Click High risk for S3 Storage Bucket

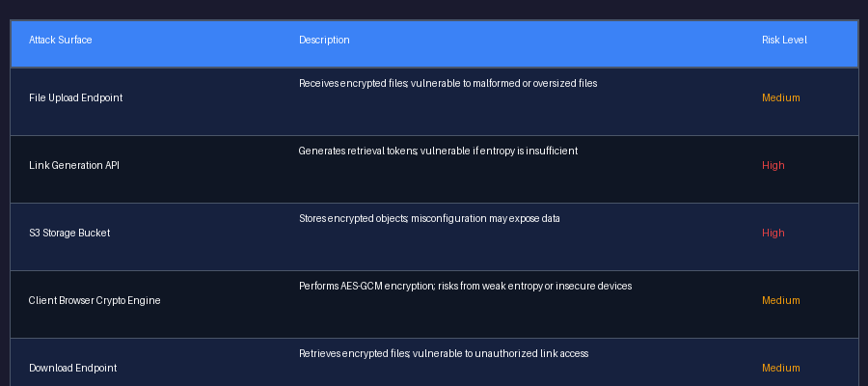coord(773,233)
